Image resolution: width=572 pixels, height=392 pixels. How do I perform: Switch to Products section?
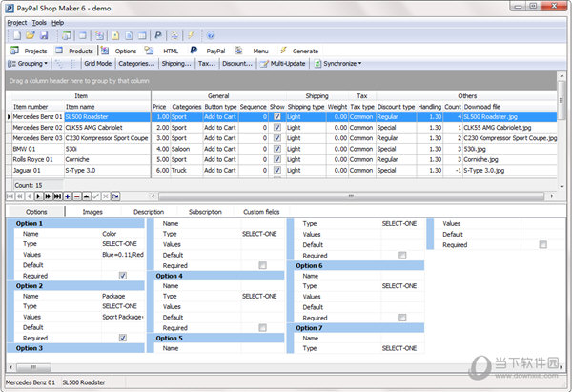tap(74, 51)
